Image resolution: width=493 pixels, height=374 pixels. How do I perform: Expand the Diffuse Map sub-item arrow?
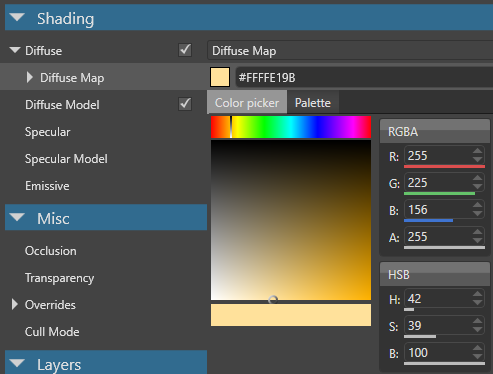pyautogui.click(x=30, y=77)
